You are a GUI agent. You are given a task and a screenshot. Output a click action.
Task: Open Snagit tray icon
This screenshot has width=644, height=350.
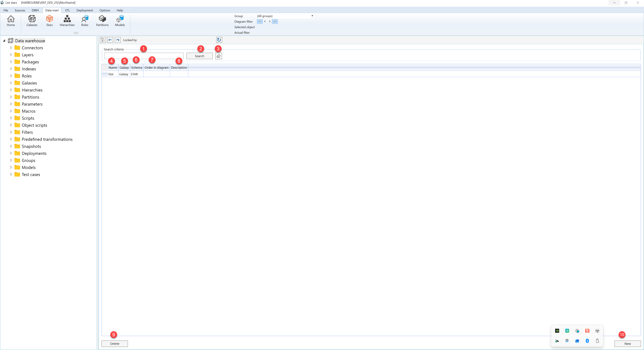click(x=587, y=331)
